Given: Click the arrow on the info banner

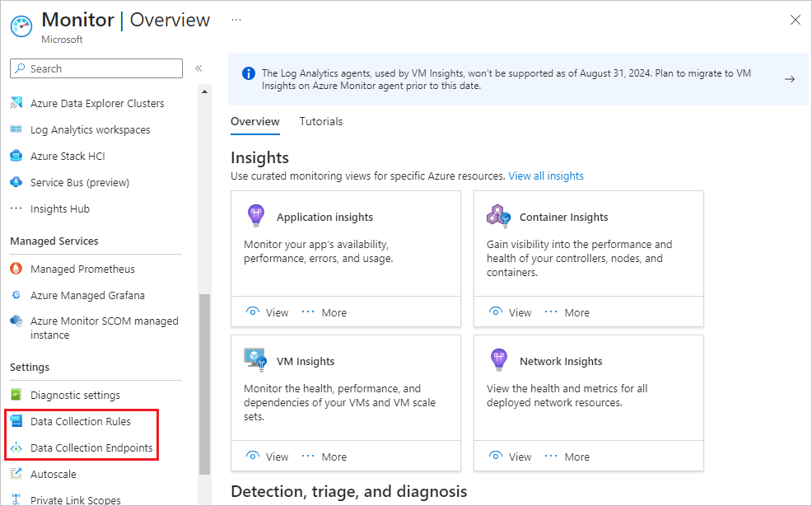Looking at the screenshot, I should [x=789, y=79].
